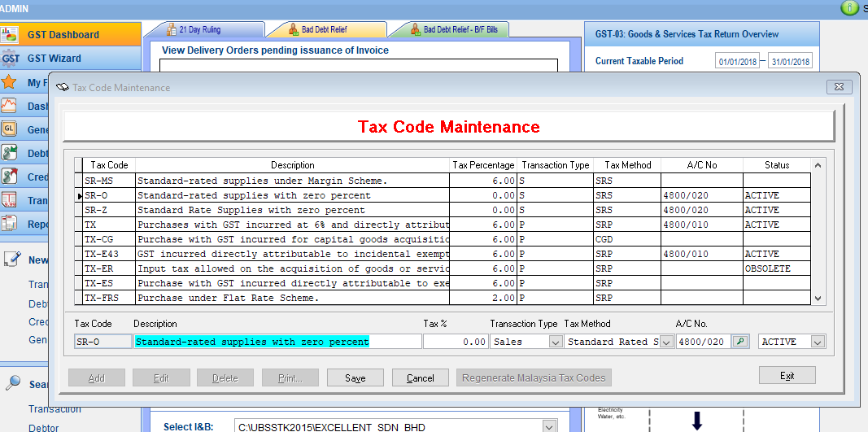Viewport: 868px width, 432px height.
Task: Click the transaction calculator icon in sidebar
Action: click(9, 200)
